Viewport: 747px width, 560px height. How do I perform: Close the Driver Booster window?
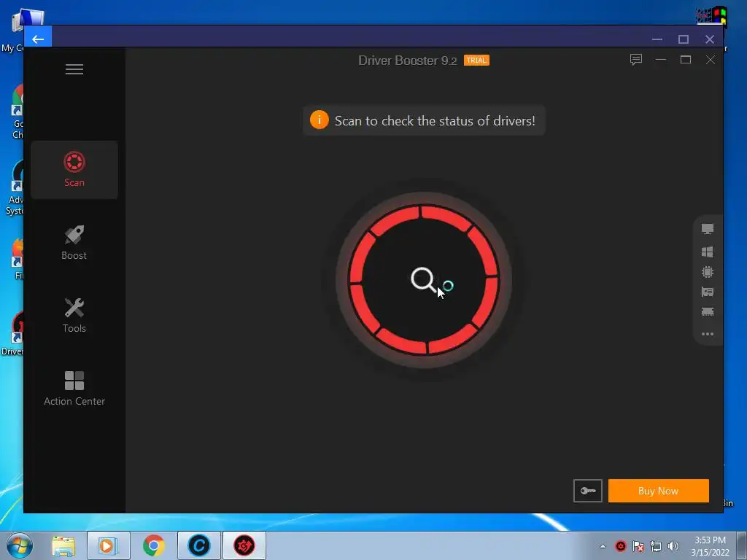[x=711, y=60]
